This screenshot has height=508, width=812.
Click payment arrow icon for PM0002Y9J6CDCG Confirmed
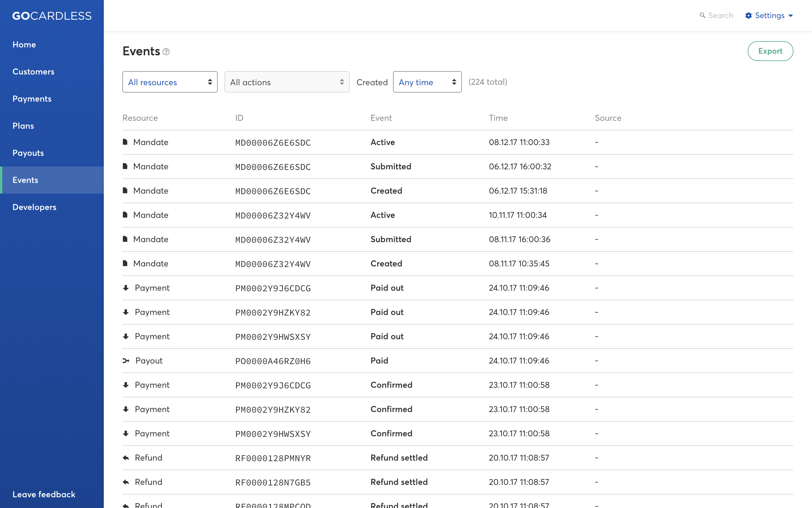point(126,385)
